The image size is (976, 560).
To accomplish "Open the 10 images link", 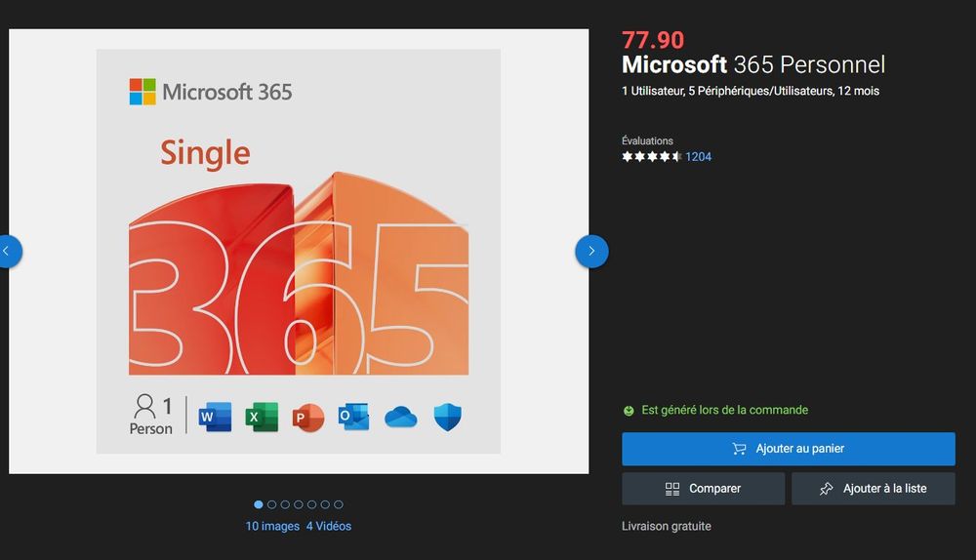I will [272, 526].
